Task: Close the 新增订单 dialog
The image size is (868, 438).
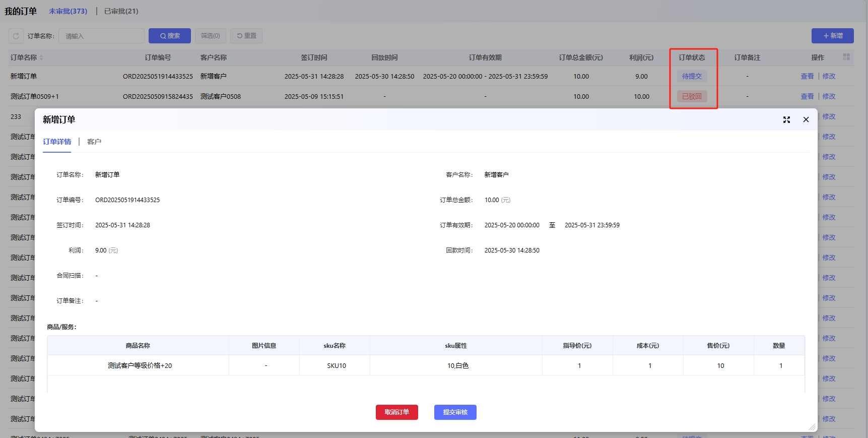Action: click(x=806, y=119)
